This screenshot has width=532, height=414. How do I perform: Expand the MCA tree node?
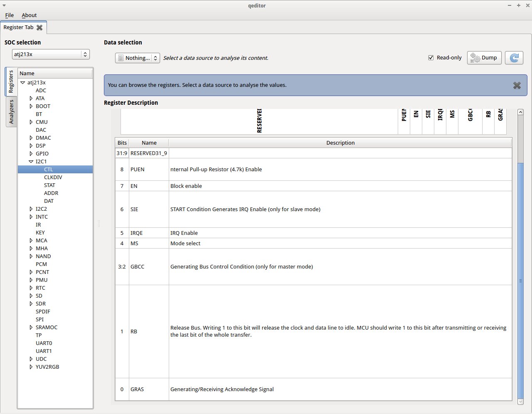[x=31, y=241]
